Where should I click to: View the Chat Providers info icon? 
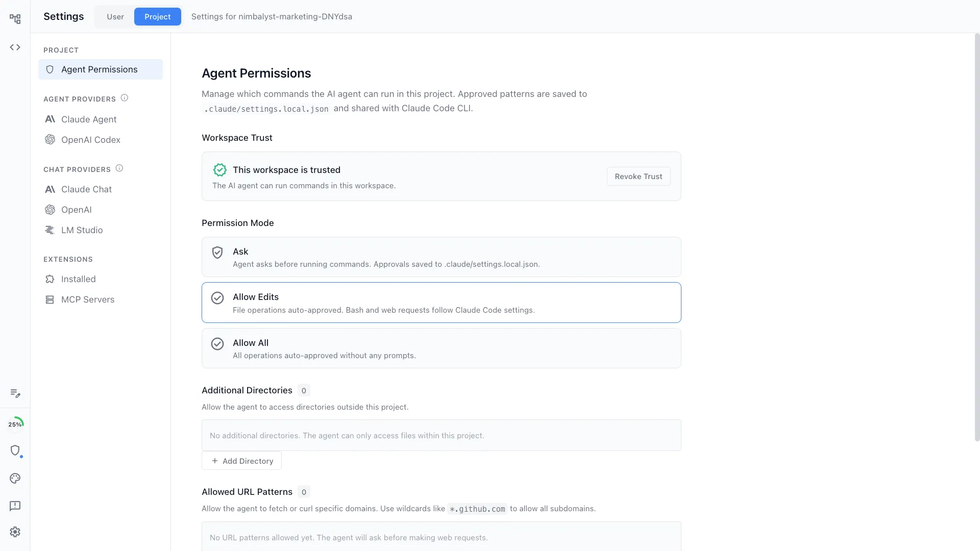pos(119,167)
